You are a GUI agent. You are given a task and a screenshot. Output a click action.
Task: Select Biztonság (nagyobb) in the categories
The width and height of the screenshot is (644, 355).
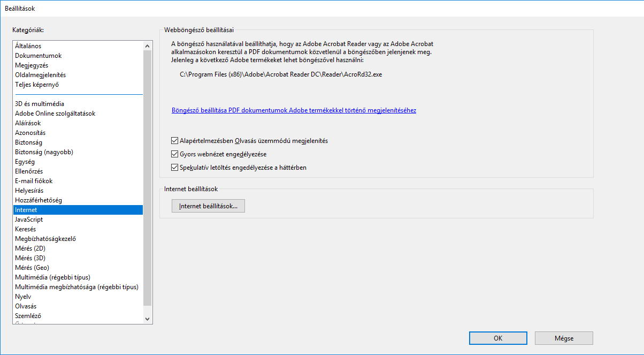44,152
